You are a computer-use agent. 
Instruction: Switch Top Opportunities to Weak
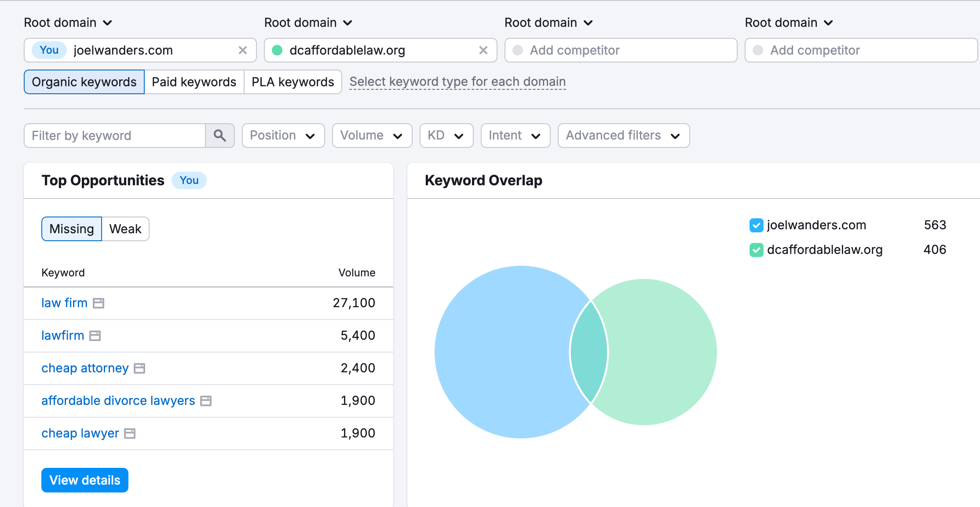(125, 229)
